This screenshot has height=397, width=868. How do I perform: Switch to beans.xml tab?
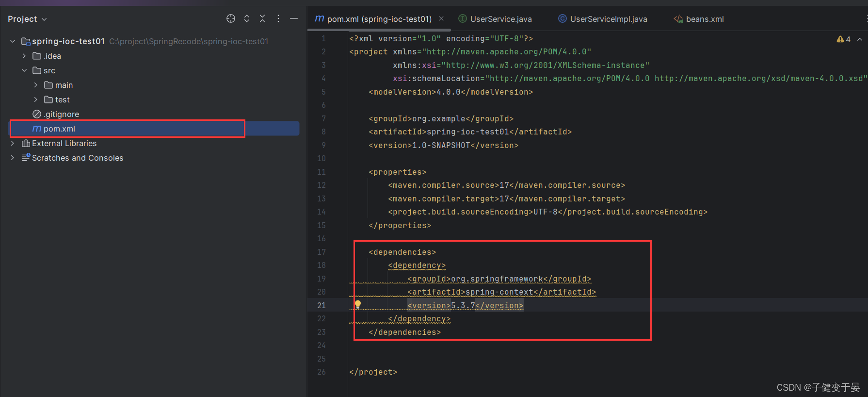pos(705,19)
